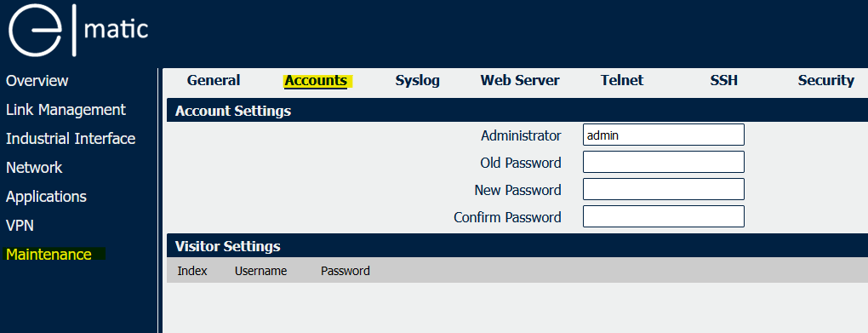Open the Security tab

(x=826, y=81)
